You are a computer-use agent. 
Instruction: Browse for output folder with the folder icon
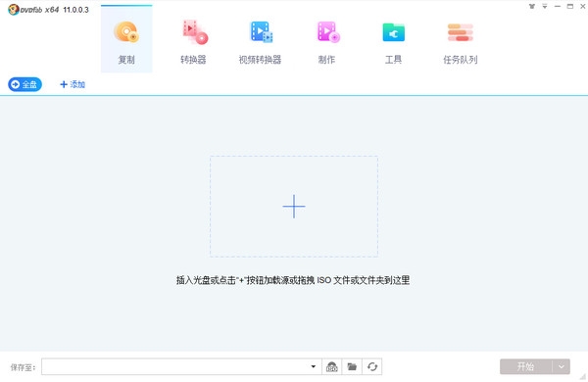pyautogui.click(x=352, y=366)
